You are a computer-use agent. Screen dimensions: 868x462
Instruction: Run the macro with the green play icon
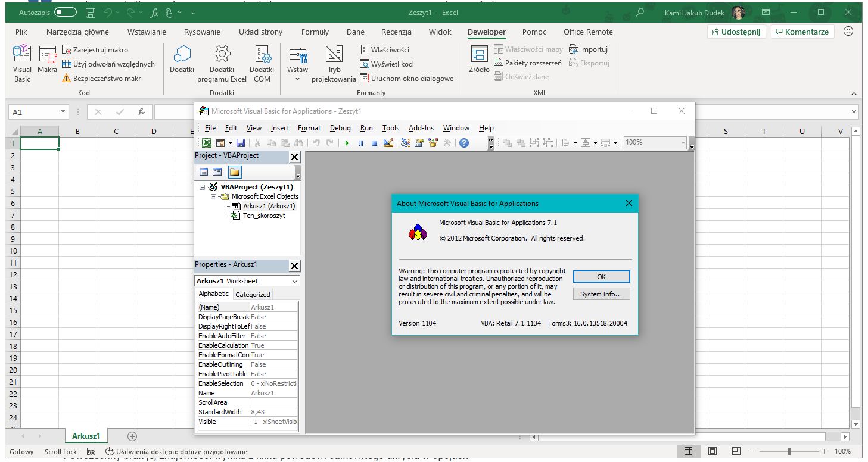[x=347, y=142]
